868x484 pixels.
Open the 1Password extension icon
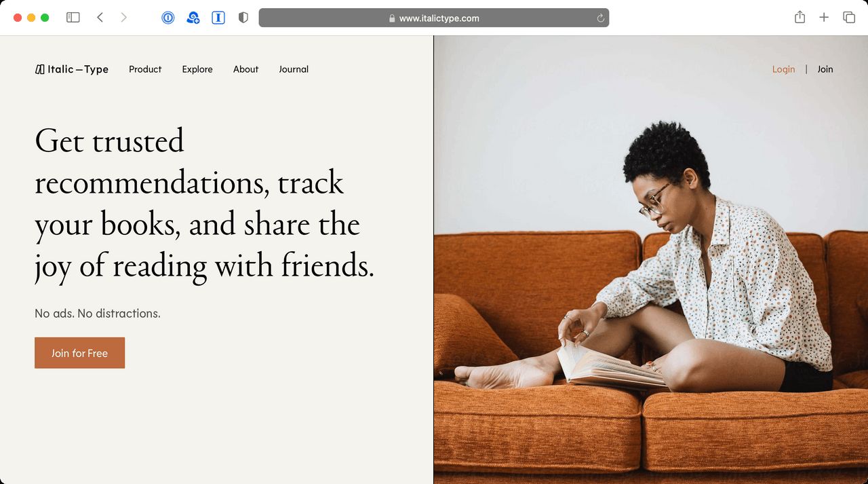pos(168,18)
